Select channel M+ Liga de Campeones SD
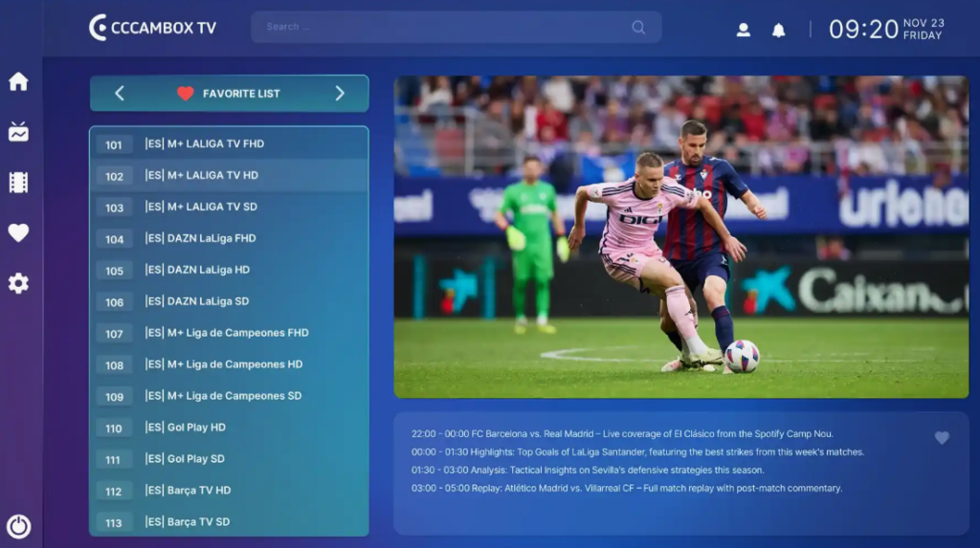 [229, 396]
